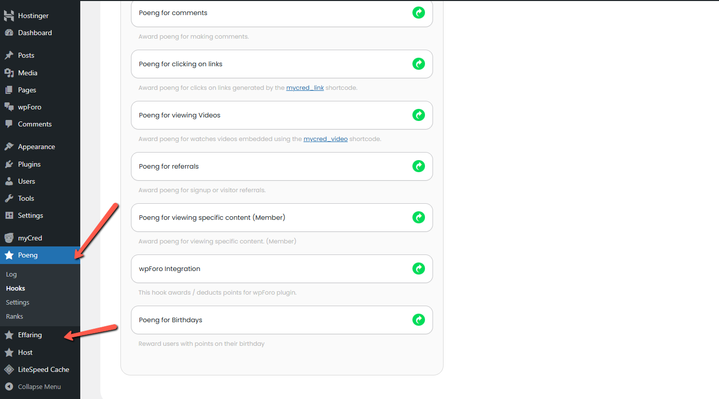Open the Ranks submenu item

(14, 316)
